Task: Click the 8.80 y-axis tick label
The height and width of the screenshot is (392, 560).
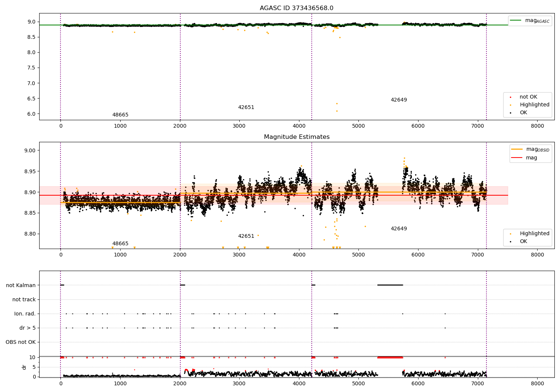Action: pyautogui.click(x=30, y=234)
